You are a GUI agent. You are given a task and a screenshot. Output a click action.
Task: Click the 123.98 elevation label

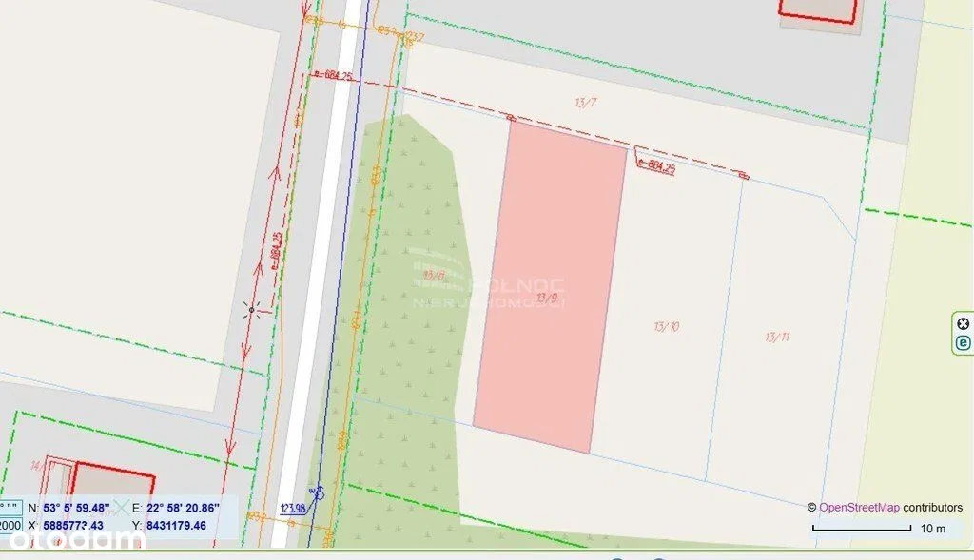(293, 509)
